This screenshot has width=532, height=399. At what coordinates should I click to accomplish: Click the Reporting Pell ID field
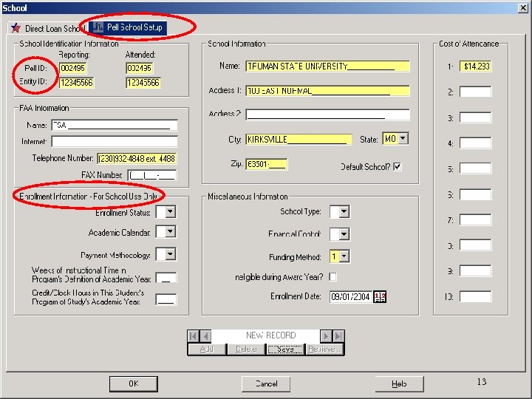72,68
